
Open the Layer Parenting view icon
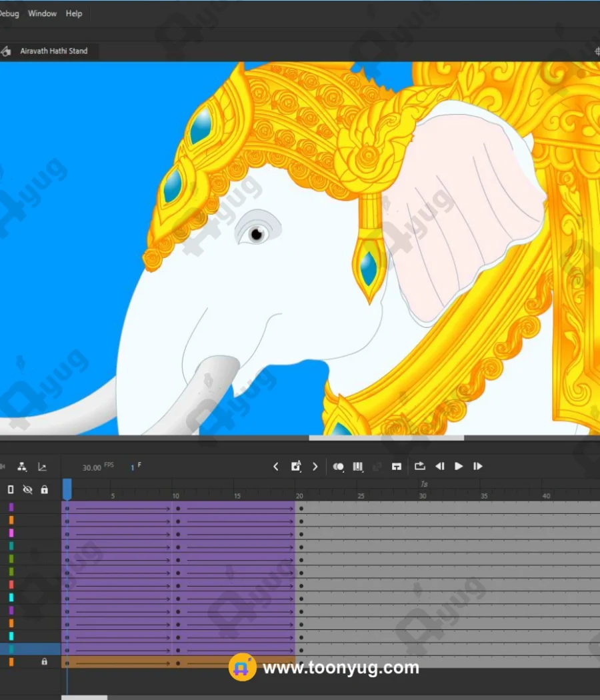22,467
